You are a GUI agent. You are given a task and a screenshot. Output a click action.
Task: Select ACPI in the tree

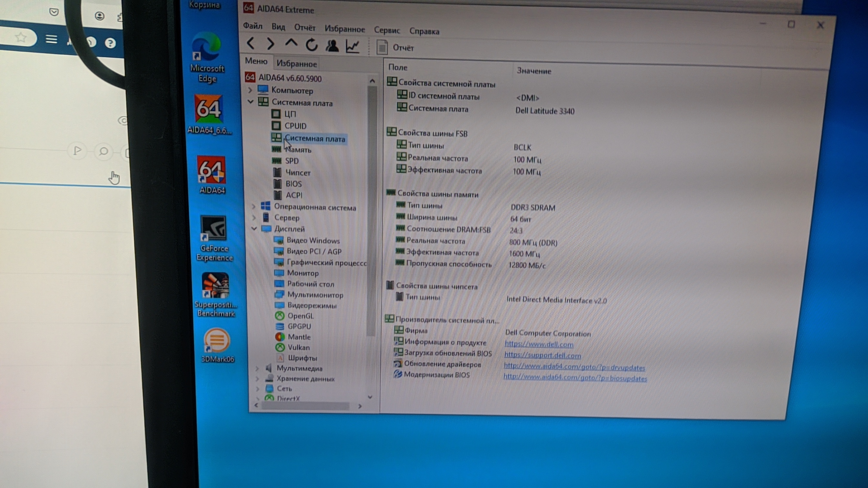(288, 195)
